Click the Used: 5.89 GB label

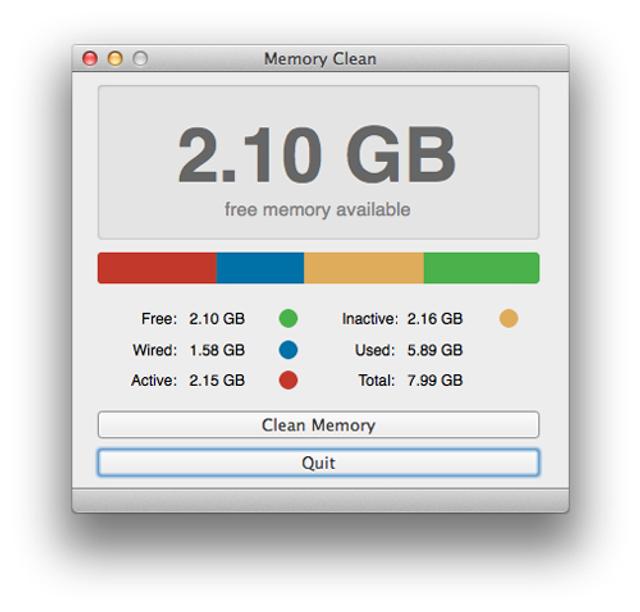pyautogui.click(x=409, y=350)
